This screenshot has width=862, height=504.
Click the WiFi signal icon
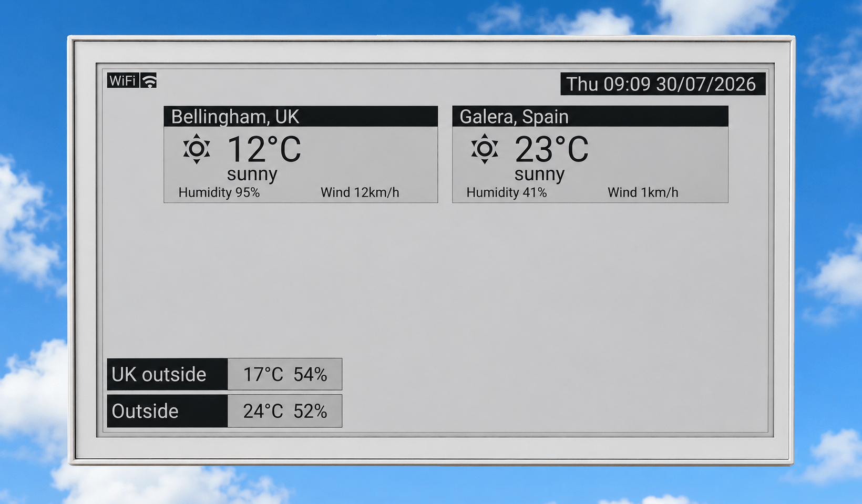[149, 80]
